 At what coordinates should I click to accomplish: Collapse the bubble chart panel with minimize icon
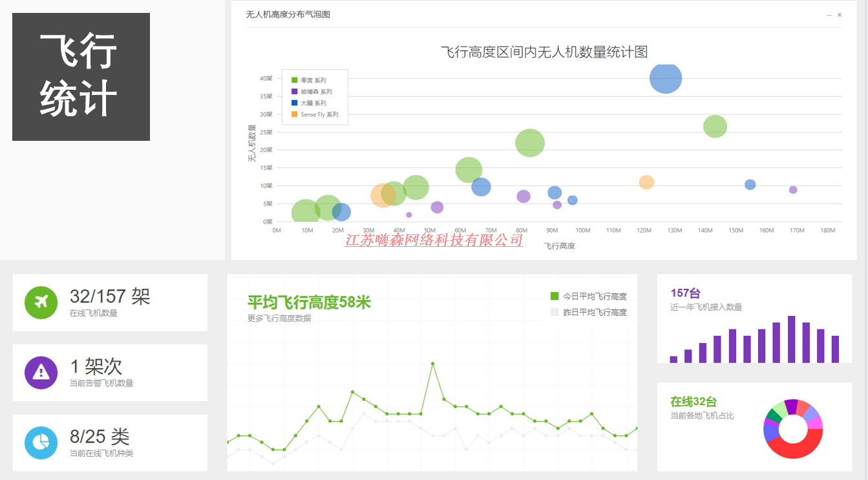click(829, 15)
